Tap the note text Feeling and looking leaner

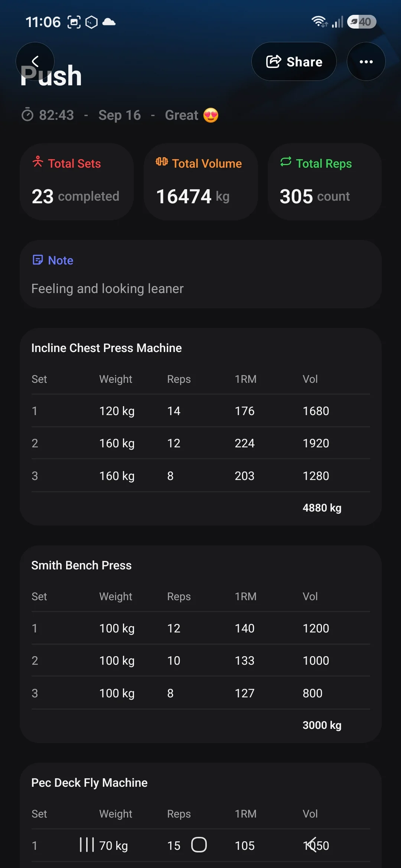click(107, 289)
